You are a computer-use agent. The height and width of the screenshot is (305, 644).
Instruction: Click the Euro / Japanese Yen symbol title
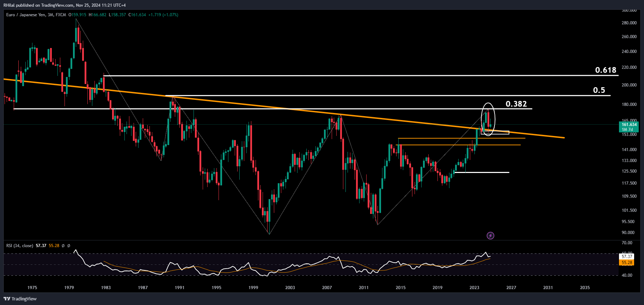tap(26, 15)
